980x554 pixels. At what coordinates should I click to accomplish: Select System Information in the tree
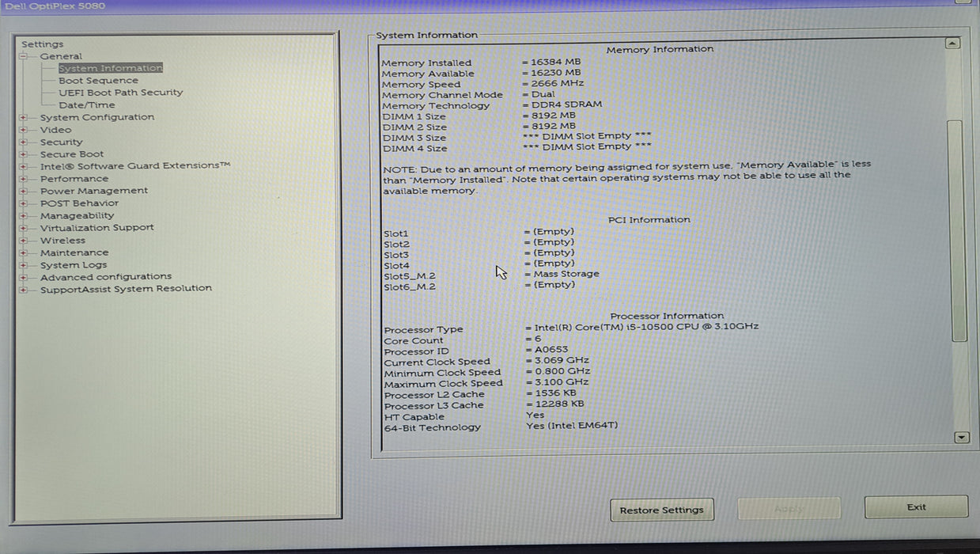point(111,68)
